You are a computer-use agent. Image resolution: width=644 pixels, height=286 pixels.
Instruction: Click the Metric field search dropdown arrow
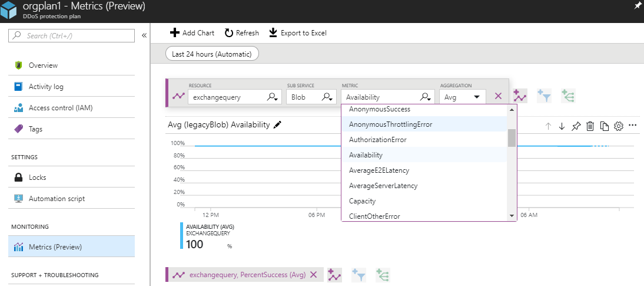(x=426, y=97)
